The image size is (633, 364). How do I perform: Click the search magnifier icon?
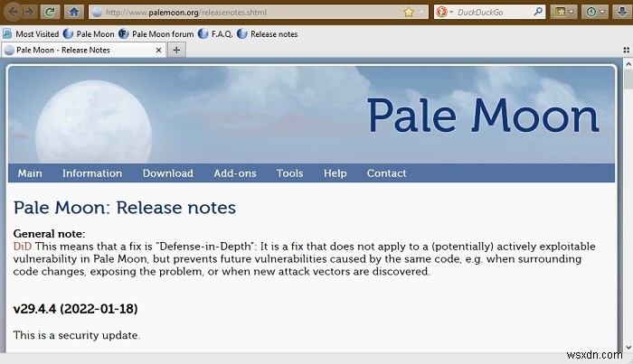tap(538, 12)
